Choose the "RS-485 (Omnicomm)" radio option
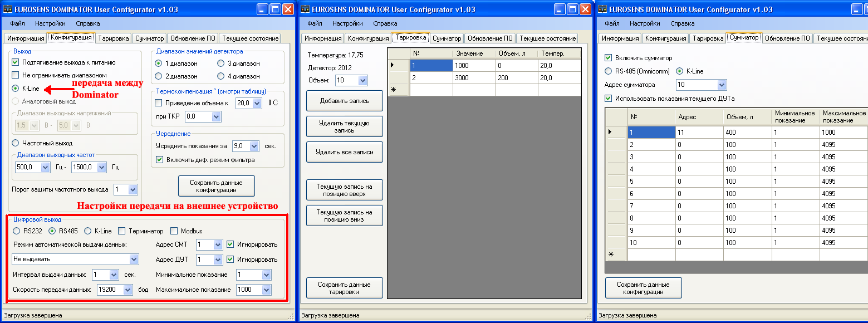The height and width of the screenshot is (323, 868). point(609,71)
